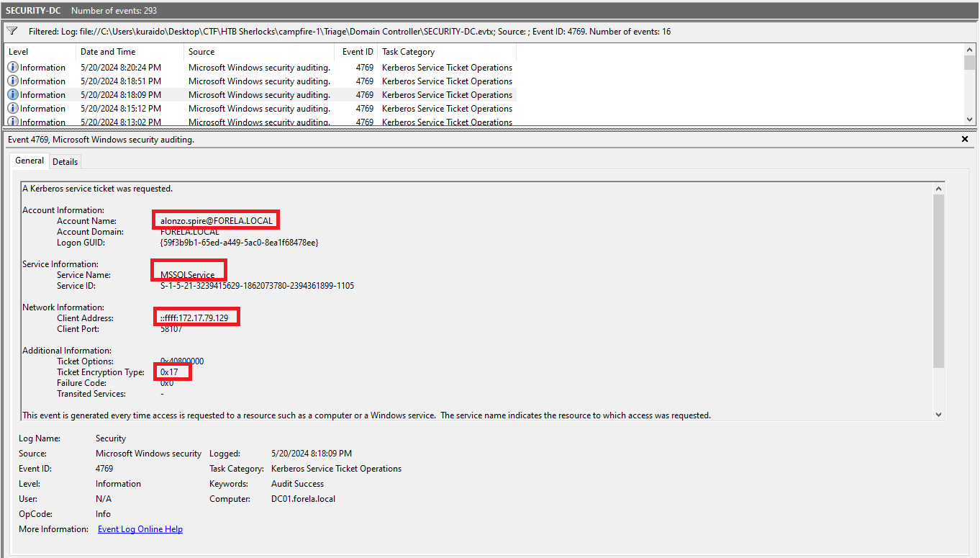The image size is (980, 558).
Task: Click the information icon for the 8:15:12 PM event
Action: pyautogui.click(x=13, y=108)
